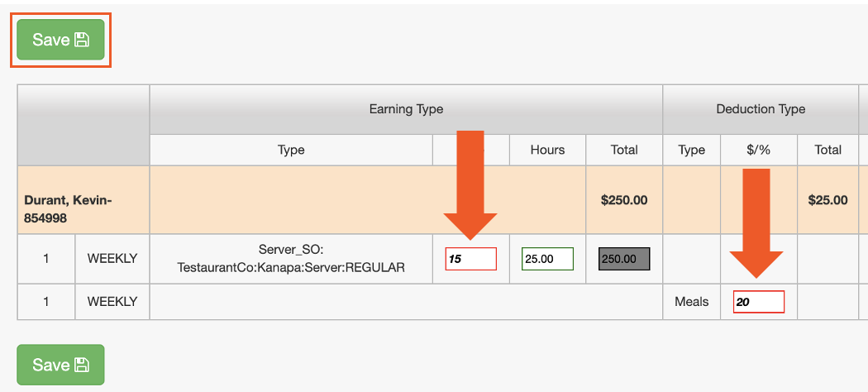Click the $250.00 earnings total for Durant
868x392 pixels.
(x=624, y=199)
